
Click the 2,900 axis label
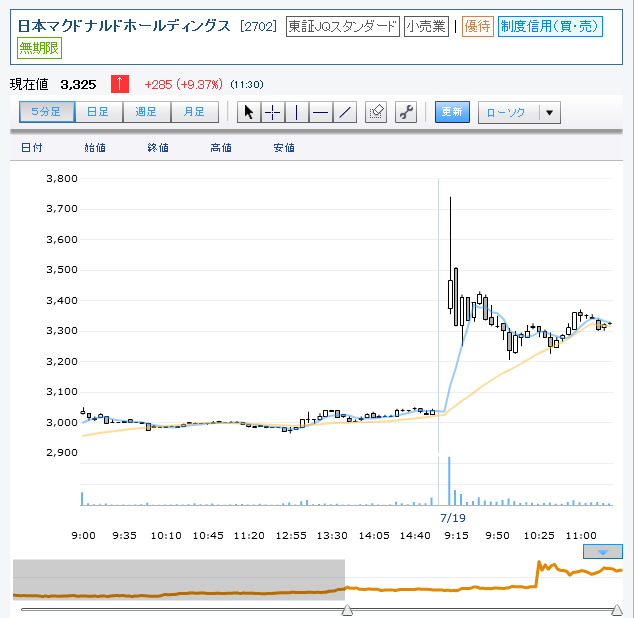pos(62,452)
